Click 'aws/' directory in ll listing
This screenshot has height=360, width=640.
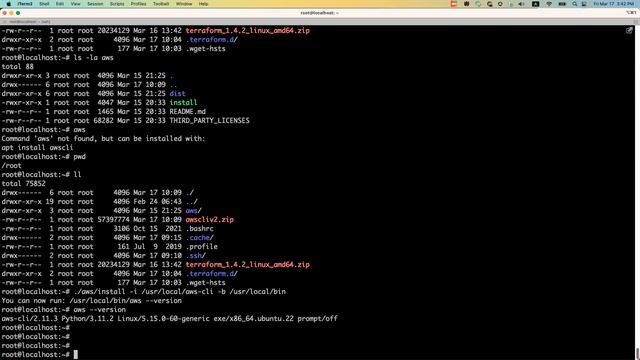coord(193,211)
